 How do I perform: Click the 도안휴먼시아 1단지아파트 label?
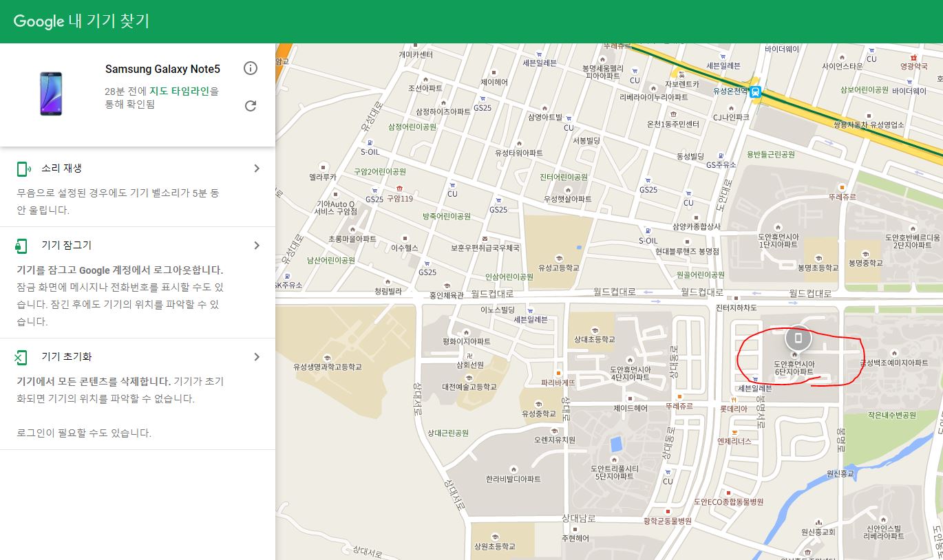point(778,239)
